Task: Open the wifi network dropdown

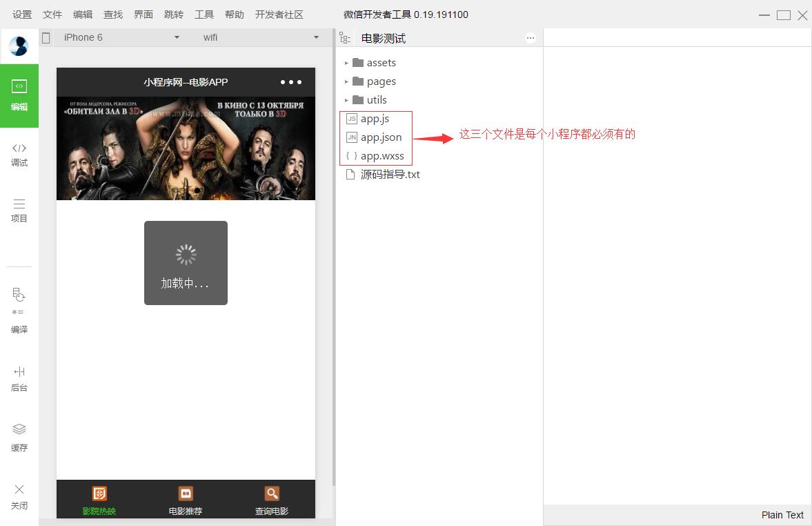Action: [x=261, y=37]
